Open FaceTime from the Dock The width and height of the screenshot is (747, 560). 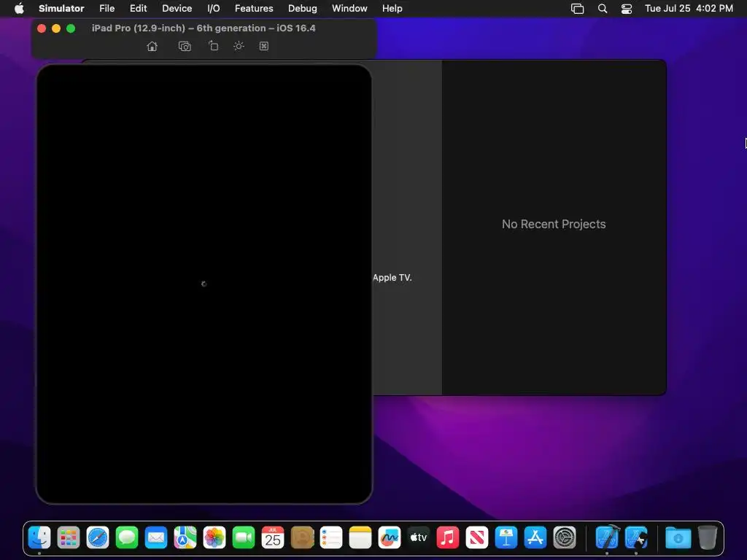[244, 537]
